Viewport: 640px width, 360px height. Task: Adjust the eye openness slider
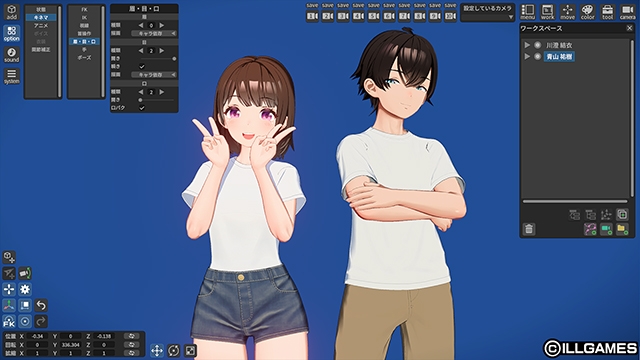(158, 59)
